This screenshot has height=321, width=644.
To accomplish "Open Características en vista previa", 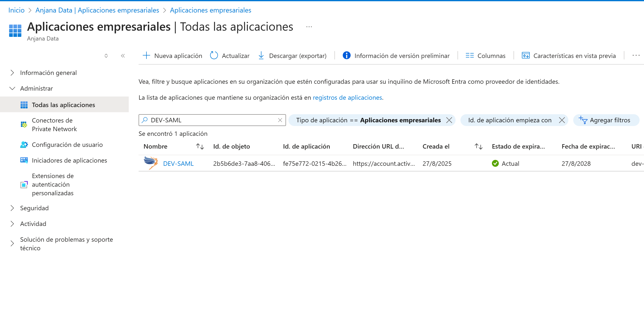I will click(x=569, y=56).
